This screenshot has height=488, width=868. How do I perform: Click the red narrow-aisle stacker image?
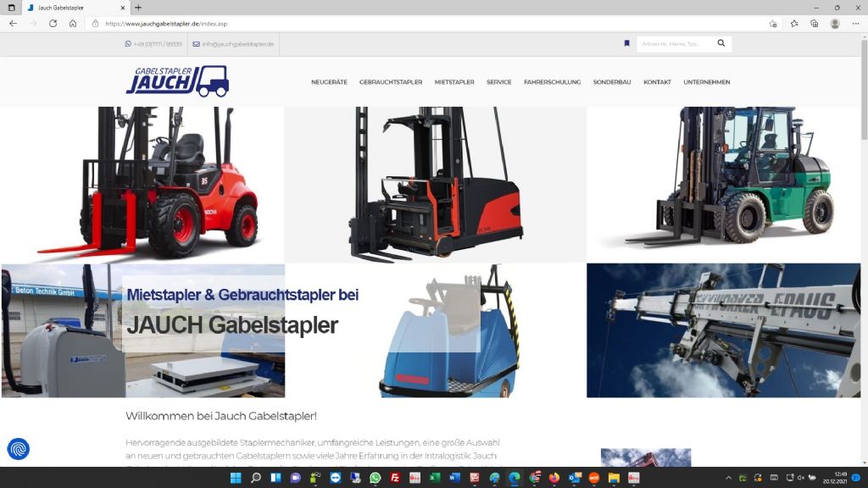(436, 184)
